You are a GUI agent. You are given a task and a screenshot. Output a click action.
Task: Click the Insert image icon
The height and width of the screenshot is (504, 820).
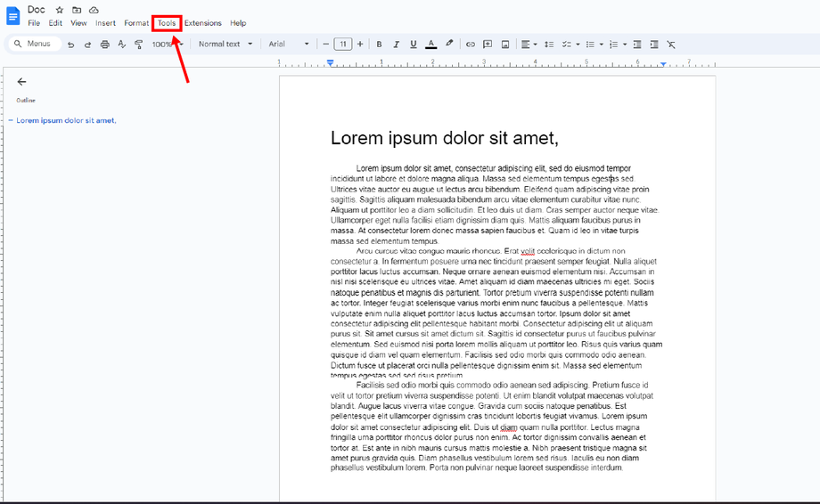click(x=504, y=45)
